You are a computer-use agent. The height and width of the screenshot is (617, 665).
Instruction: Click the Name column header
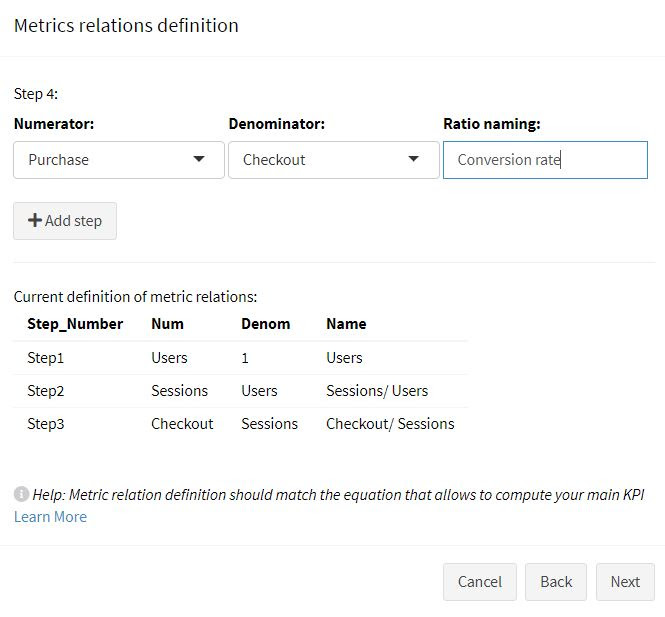click(346, 324)
